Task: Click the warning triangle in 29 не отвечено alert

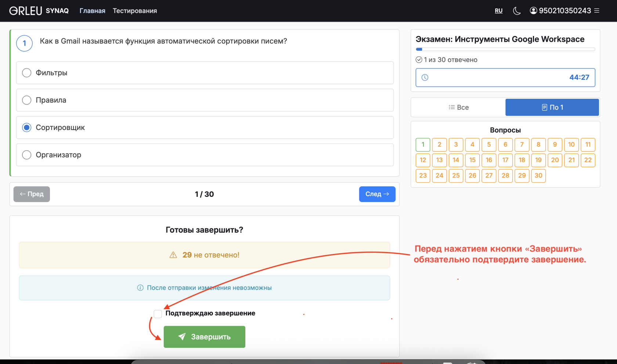Action: (x=173, y=255)
